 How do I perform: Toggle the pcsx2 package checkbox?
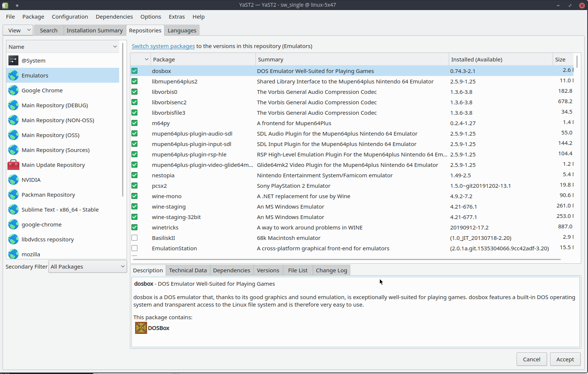134,186
